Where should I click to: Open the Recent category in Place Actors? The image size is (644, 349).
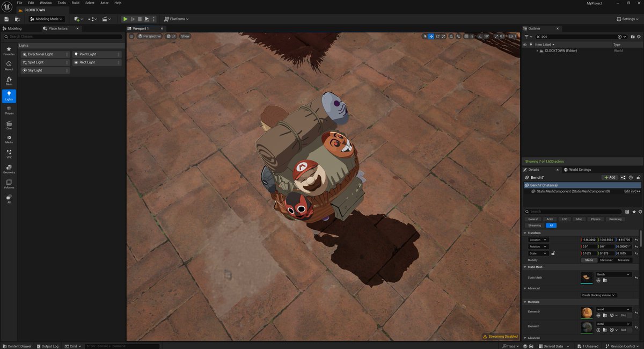9,66
